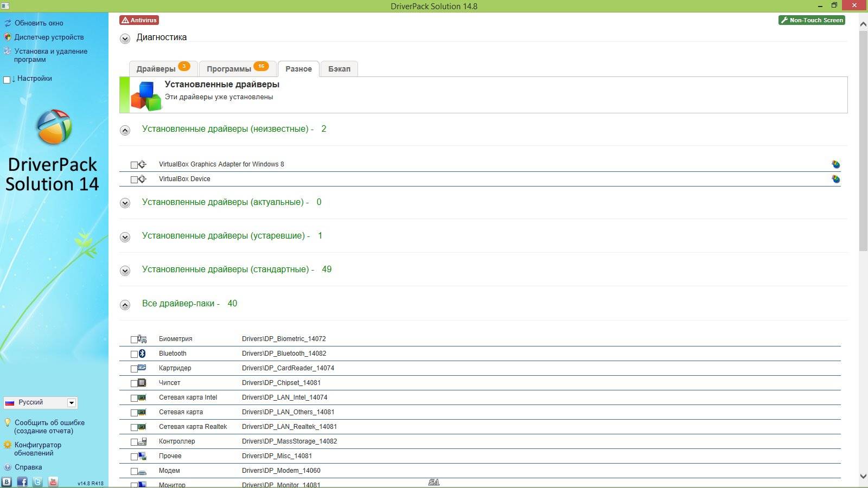868x488 pixels.
Task: Select the Разное tab
Action: (x=298, y=69)
